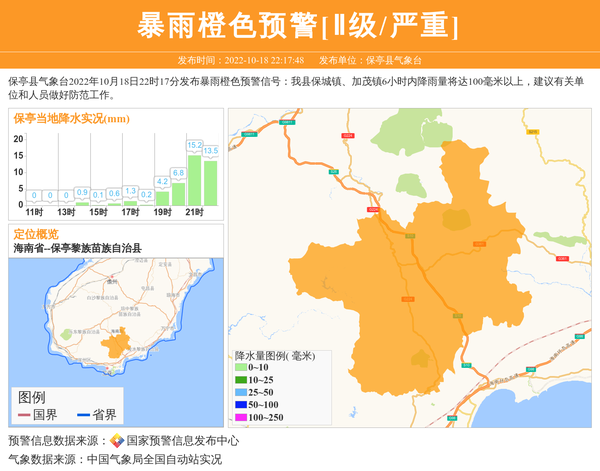This screenshot has height=471, width=600.
Task: Click the red 国界 legend line marker
Action: tap(24, 415)
